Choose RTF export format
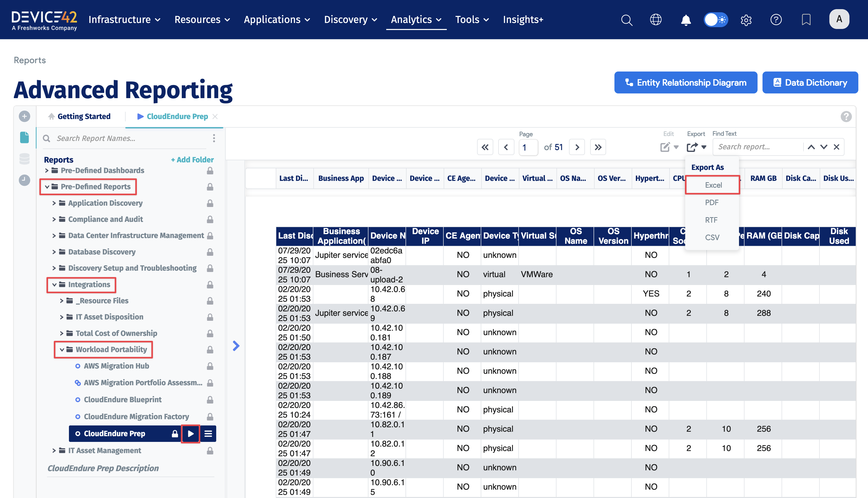The width and height of the screenshot is (868, 498). pyautogui.click(x=711, y=220)
